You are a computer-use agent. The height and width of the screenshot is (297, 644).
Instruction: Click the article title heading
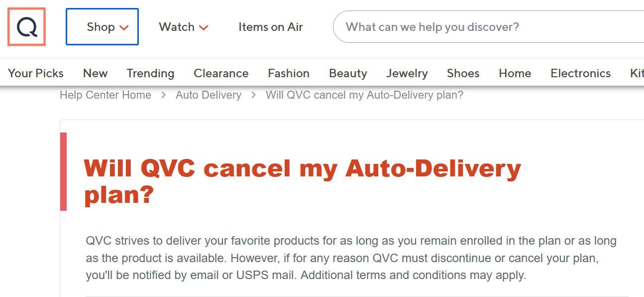303,180
